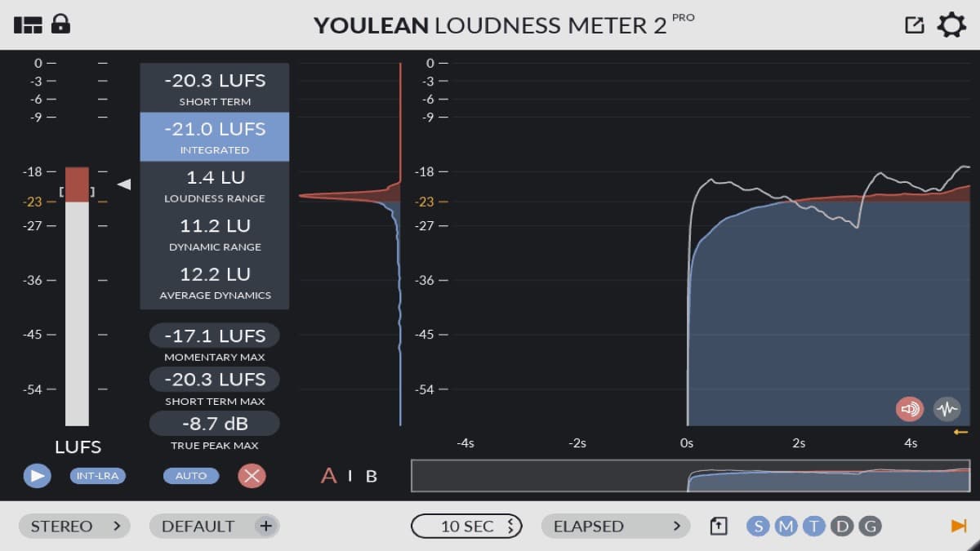Click the loudness distribution histogram

(x=351, y=243)
